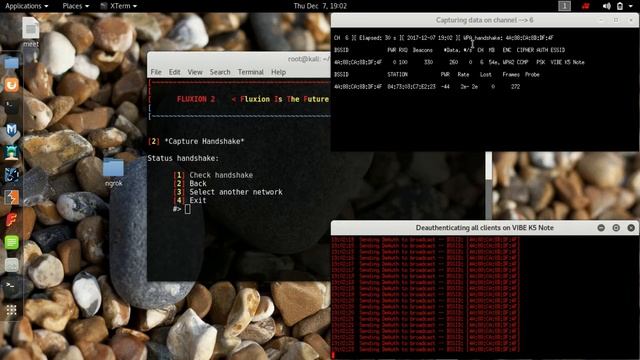Image resolution: width=640 pixels, height=360 pixels.
Task: Close the Capturing data on channel window
Action: [x=631, y=20]
